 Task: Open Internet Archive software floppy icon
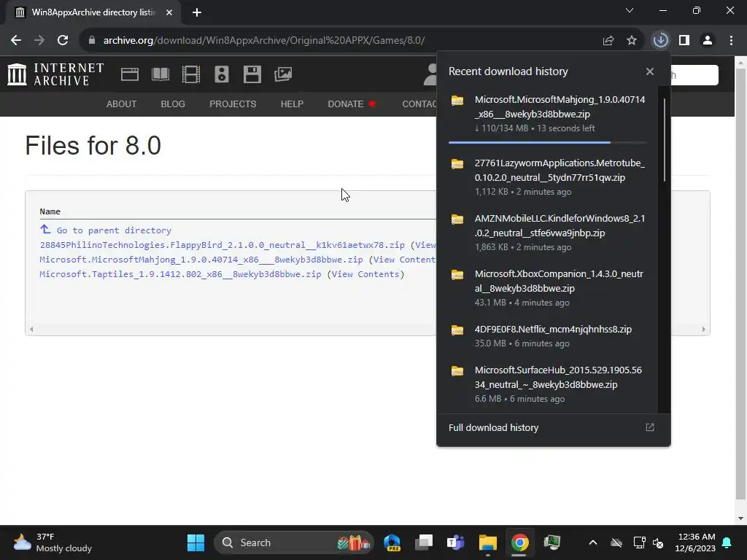pos(252,74)
